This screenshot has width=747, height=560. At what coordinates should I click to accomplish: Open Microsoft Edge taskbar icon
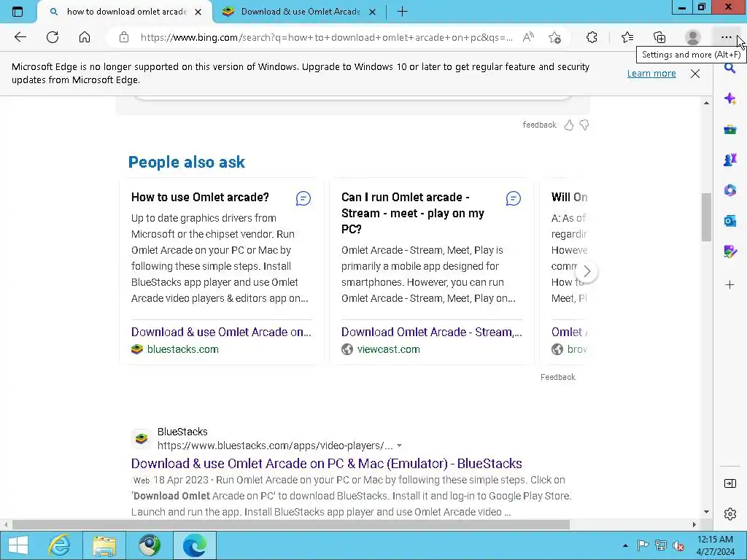194,545
